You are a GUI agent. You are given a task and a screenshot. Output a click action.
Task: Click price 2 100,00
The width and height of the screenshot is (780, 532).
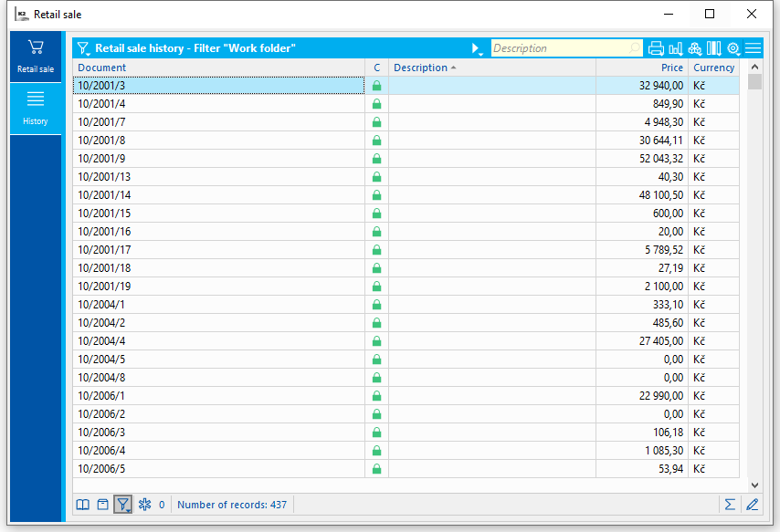click(x=664, y=287)
